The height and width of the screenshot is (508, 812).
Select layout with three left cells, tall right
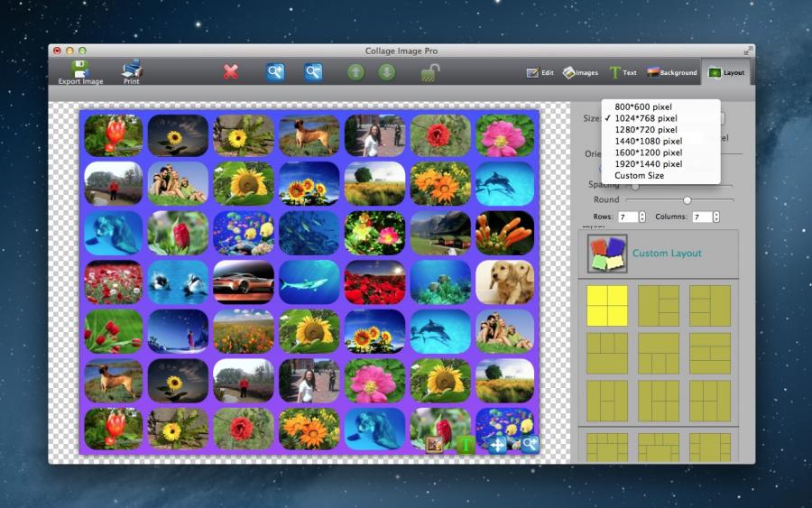coord(710,306)
